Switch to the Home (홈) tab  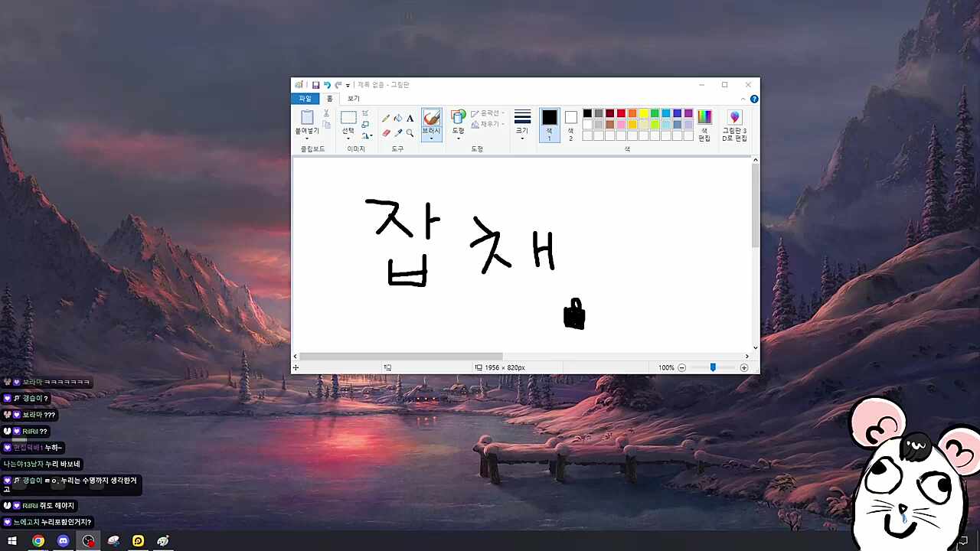point(330,99)
